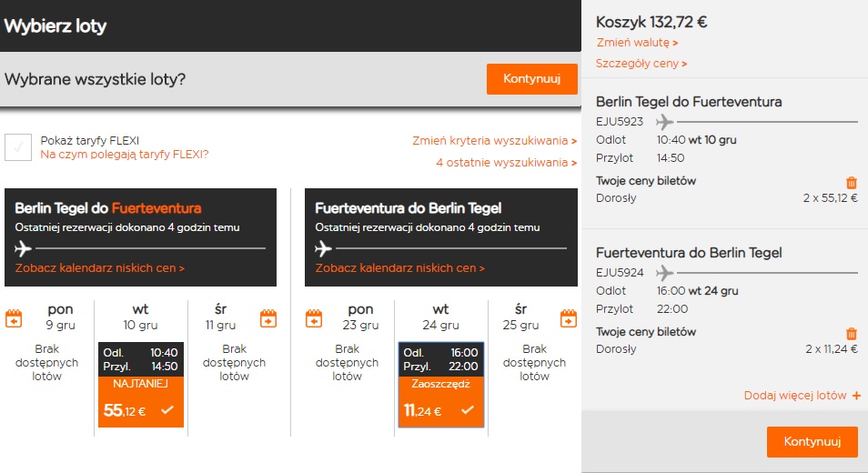This screenshot has width=868, height=473.
Task: Select the pon 23 gru date column
Action: [x=360, y=317]
